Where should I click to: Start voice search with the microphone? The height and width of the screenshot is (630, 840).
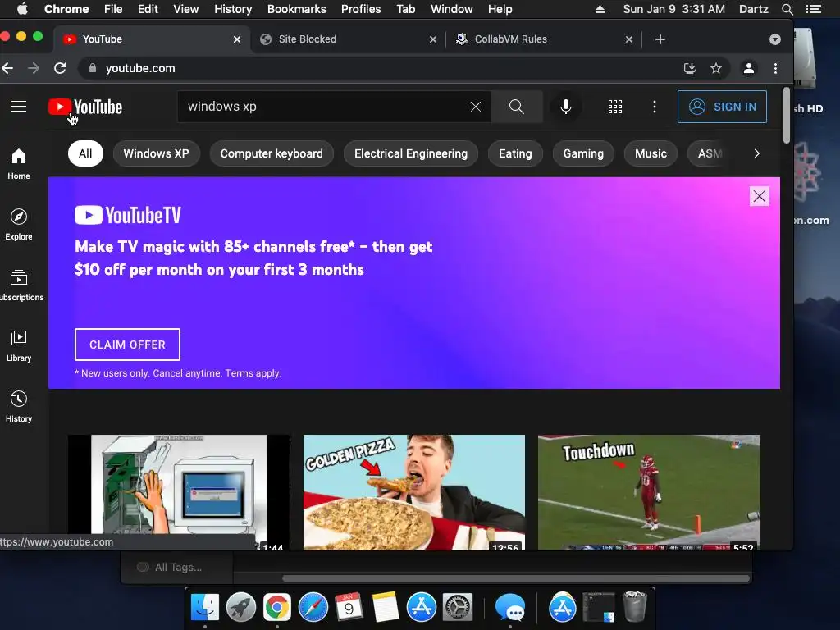click(565, 107)
